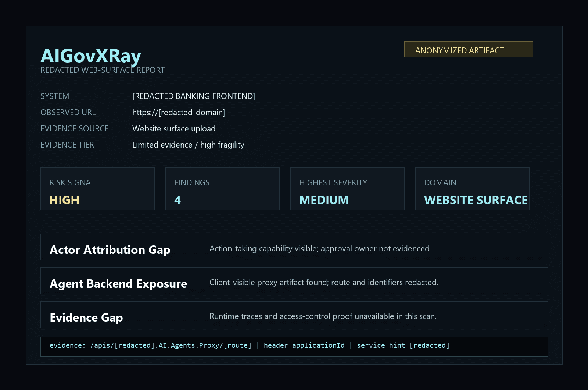The height and width of the screenshot is (390, 588).
Task: Select the REDACTED WEB-SURFACE REPORT subtitle
Action: [103, 70]
